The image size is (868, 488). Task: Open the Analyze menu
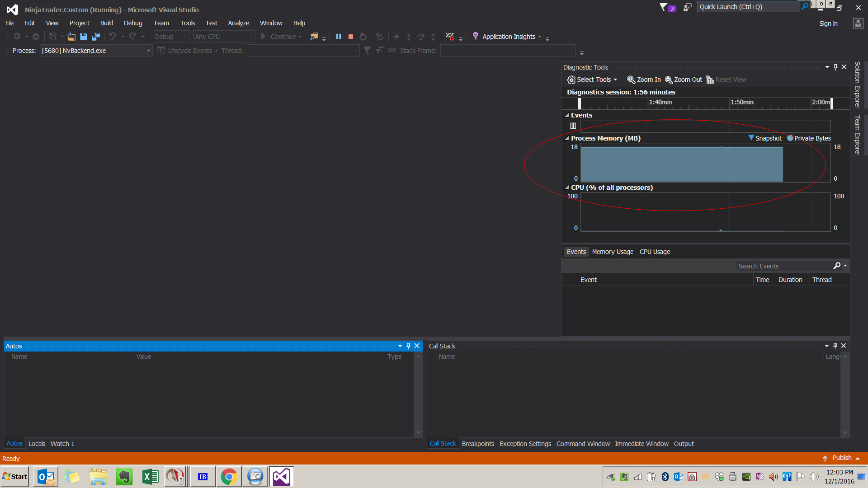pos(238,23)
